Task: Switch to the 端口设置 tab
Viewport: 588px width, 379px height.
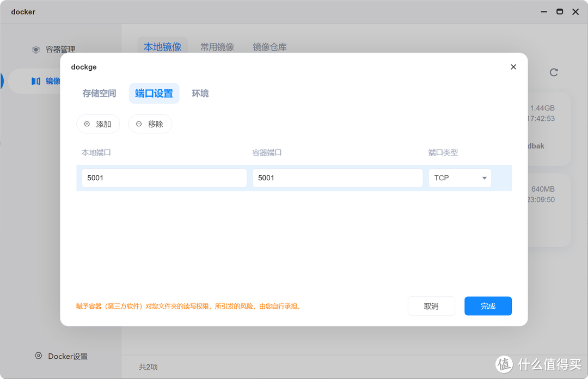Action: pos(154,93)
